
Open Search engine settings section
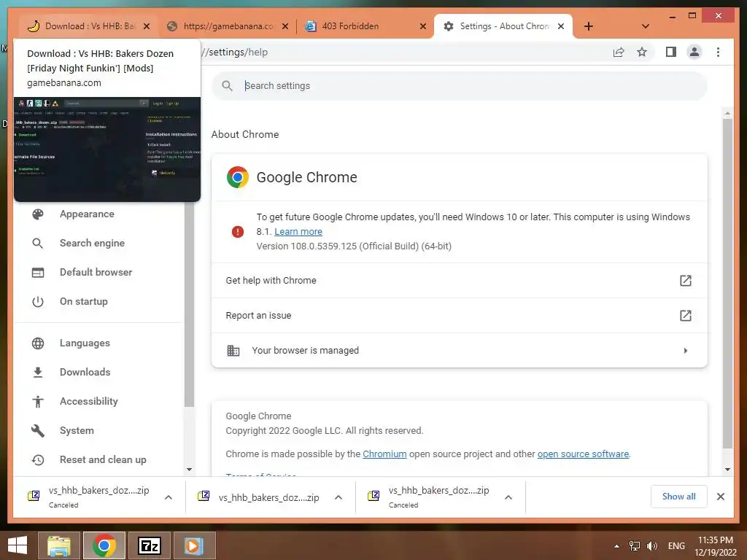point(92,244)
